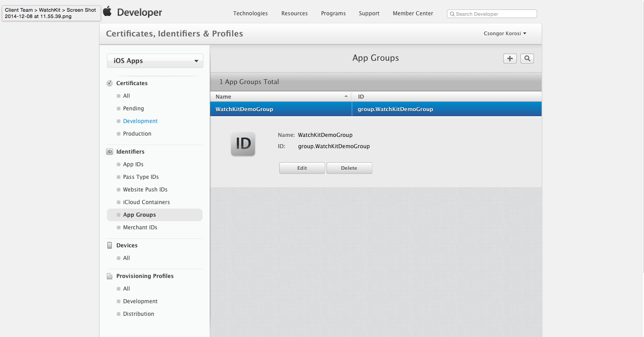Click the magnifier search icon in App Groups

[527, 59]
